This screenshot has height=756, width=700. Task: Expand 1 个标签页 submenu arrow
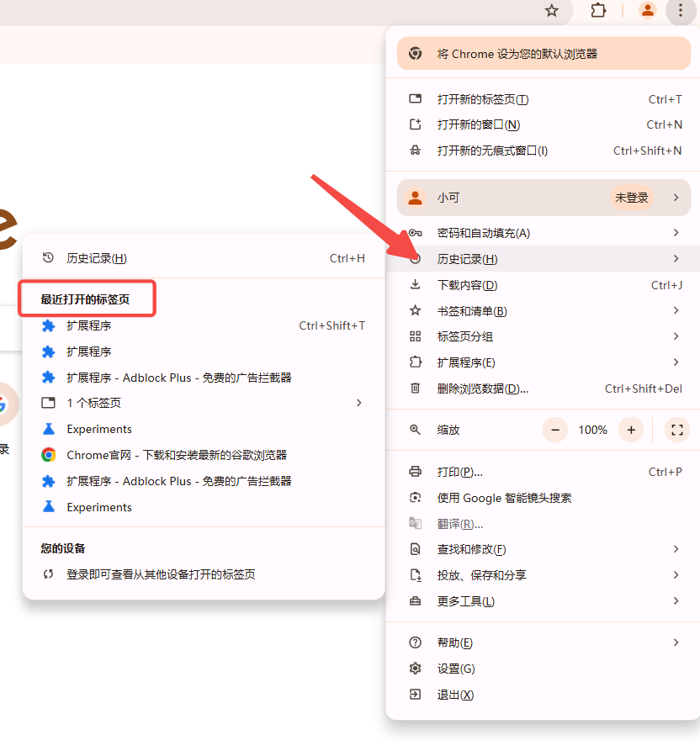click(359, 403)
